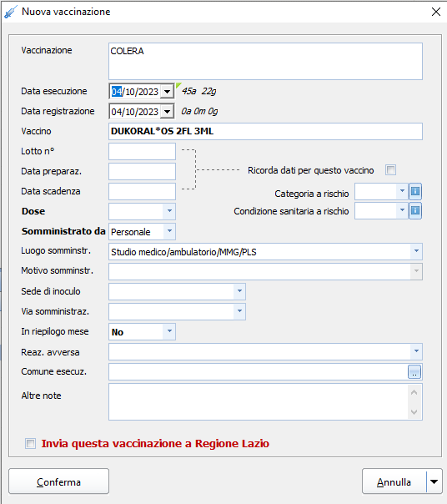The width and height of the screenshot is (447, 504).
Task: Click the Conferma button
Action: point(59,481)
